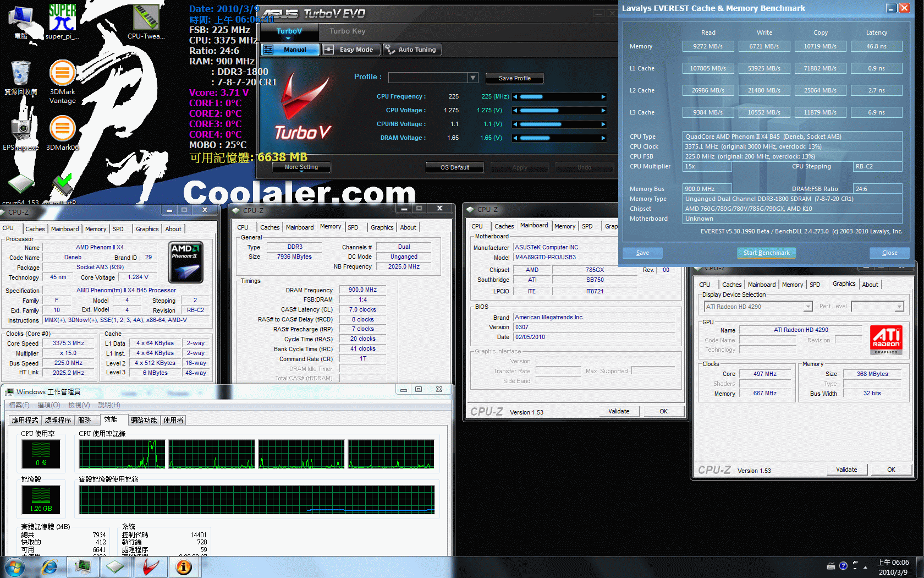Open the EPSnap.exe desktop icon
Screen dimensions: 924x578
coord(21,133)
